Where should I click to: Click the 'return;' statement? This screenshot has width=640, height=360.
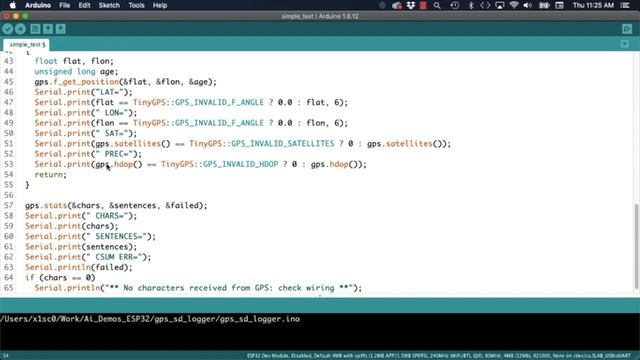click(x=50, y=174)
